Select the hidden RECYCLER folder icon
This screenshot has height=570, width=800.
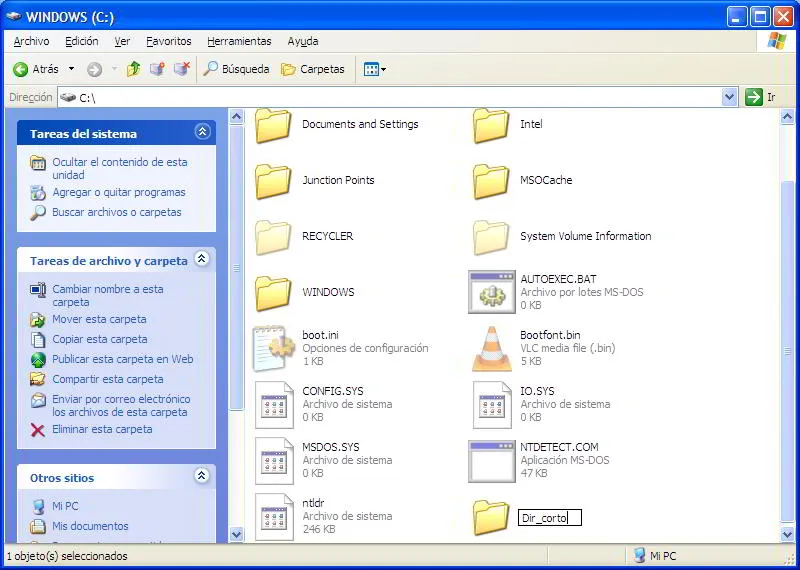[273, 238]
